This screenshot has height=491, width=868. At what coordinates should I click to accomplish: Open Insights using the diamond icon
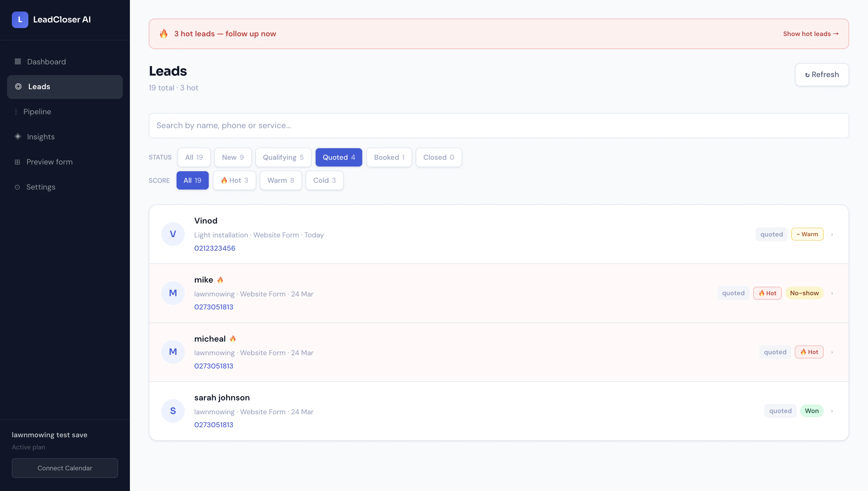pos(18,137)
